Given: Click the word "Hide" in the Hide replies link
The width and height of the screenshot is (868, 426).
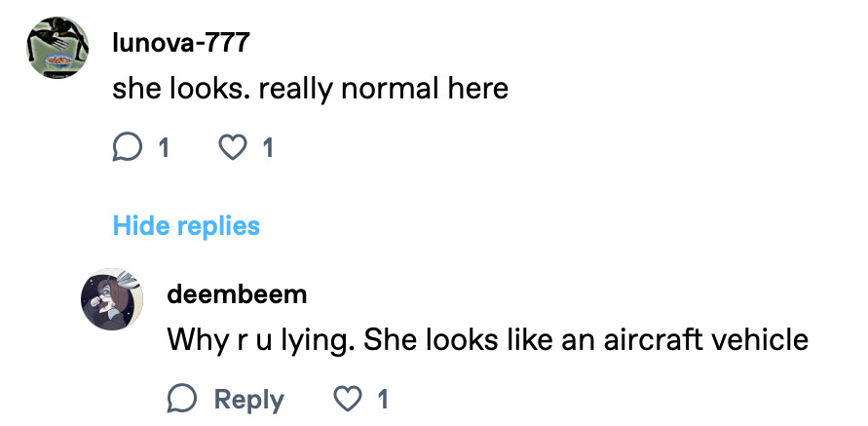Looking at the screenshot, I should point(141,226).
